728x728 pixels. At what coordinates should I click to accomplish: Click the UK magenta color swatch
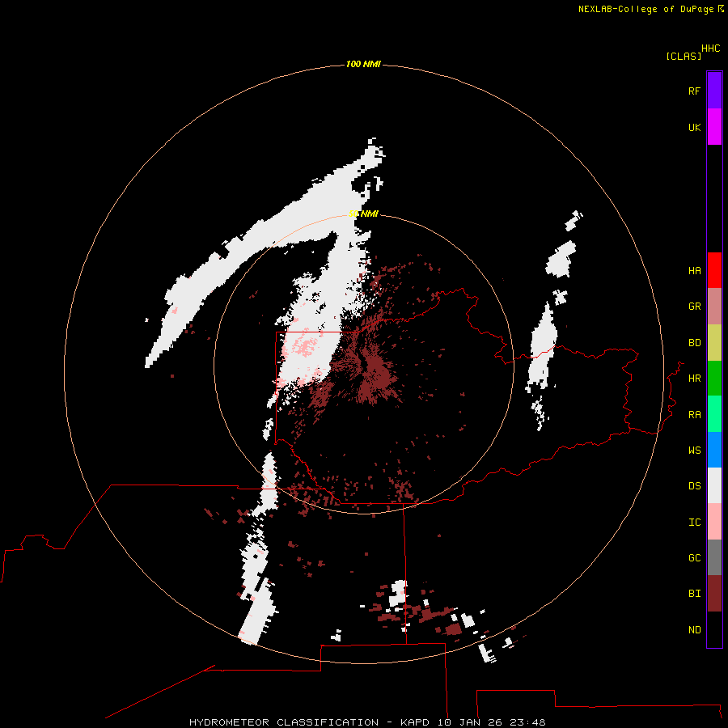pos(714,127)
